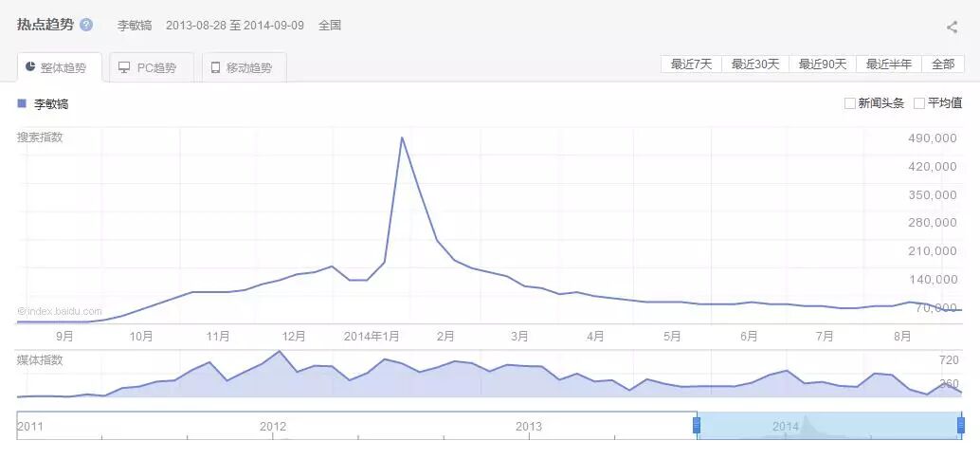
Task: Click the date range 2013-08-28 至 2014-09-09
Action: 235,27
